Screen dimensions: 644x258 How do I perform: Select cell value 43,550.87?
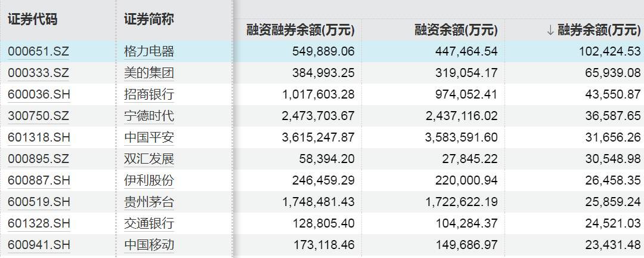tap(613, 94)
